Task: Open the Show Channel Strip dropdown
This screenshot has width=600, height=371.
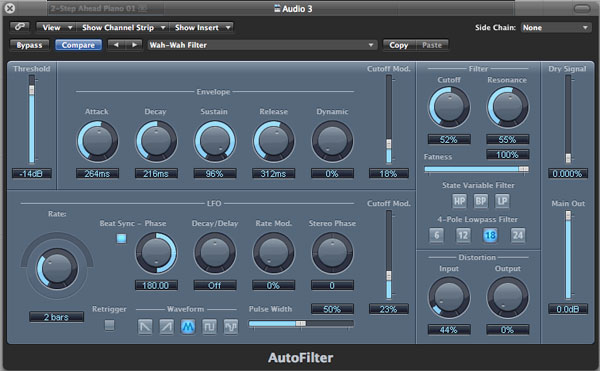Action: pyautogui.click(x=122, y=27)
